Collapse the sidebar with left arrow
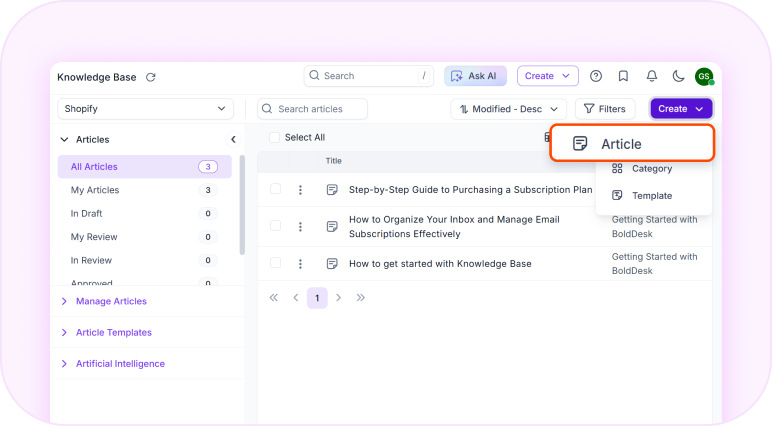The height and width of the screenshot is (426, 772). (x=233, y=139)
